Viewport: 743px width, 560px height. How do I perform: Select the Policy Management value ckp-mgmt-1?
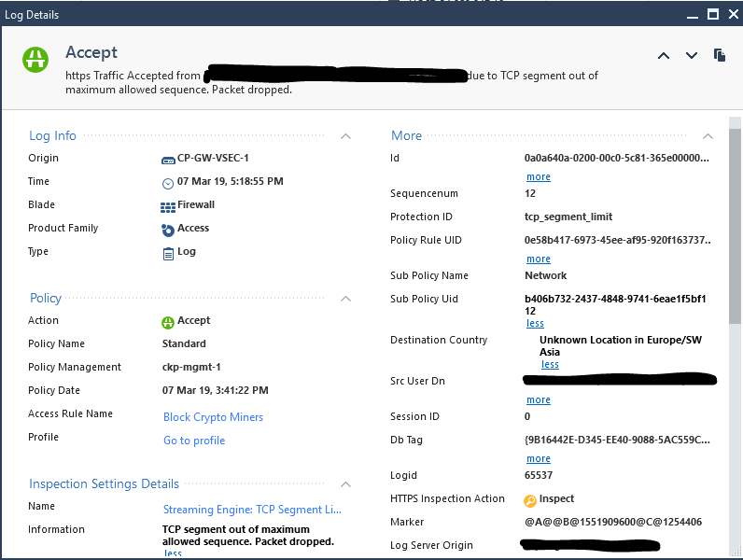pyautogui.click(x=191, y=367)
